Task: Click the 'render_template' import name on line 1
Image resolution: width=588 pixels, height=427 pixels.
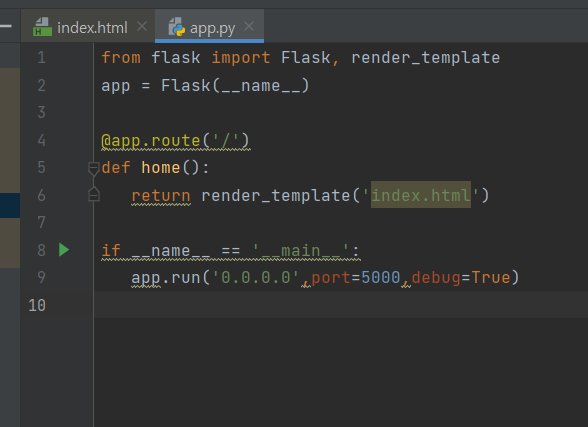Action: [x=425, y=58]
